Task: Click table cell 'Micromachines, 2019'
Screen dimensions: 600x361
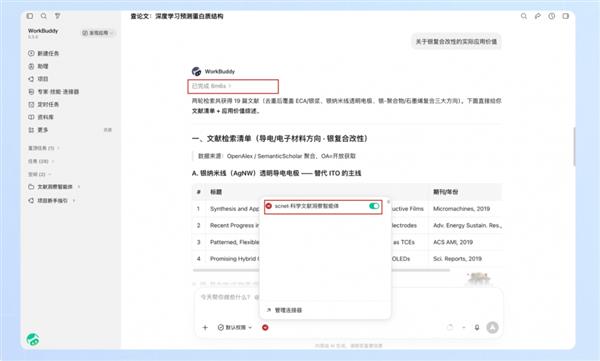Action: coord(461,209)
